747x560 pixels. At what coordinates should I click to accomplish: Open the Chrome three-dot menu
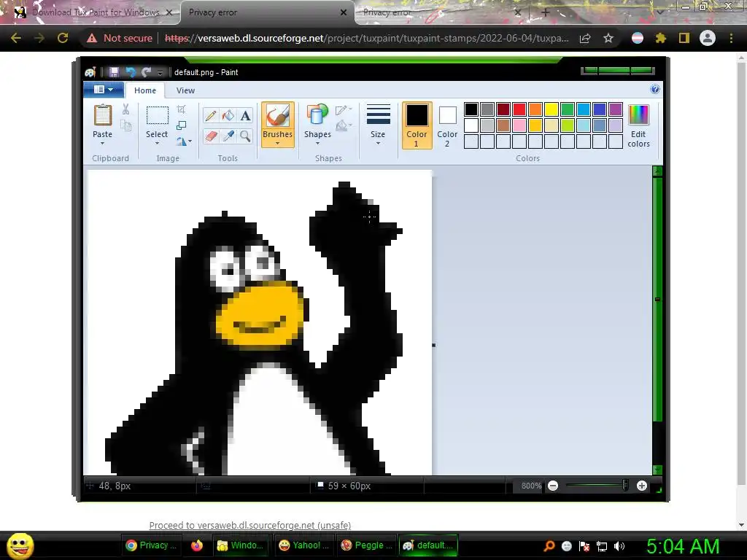click(731, 38)
